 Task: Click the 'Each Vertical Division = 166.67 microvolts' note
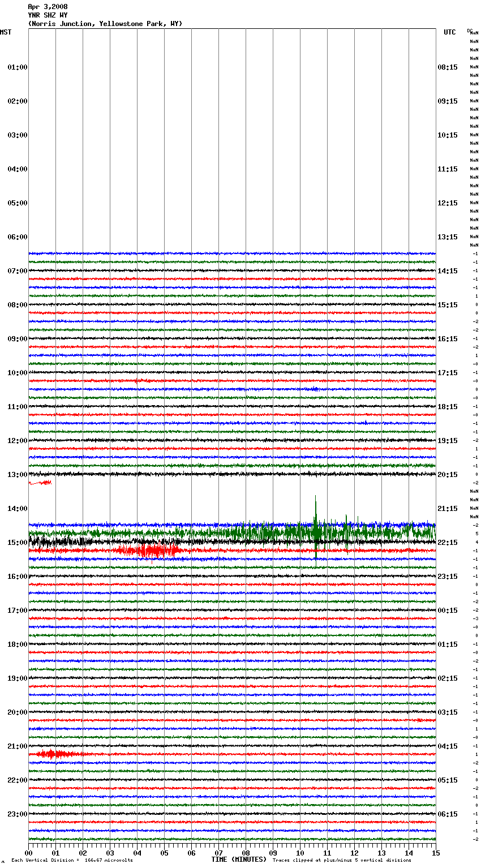(x=72, y=861)
